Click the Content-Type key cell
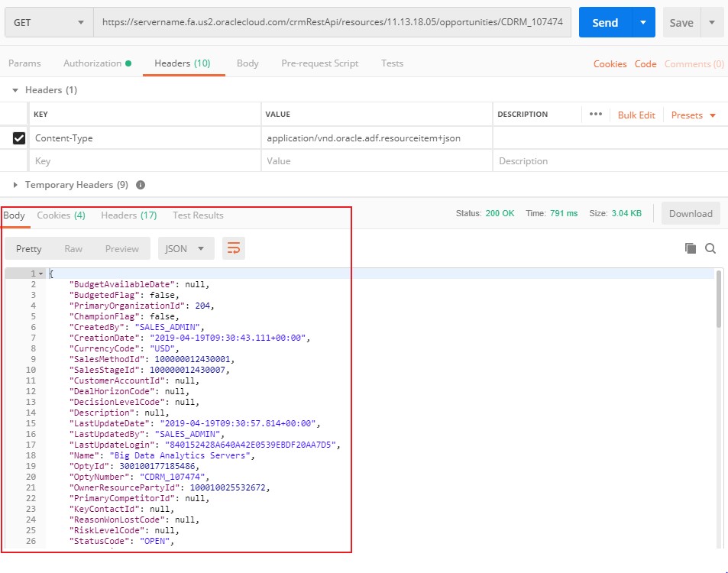 point(145,138)
